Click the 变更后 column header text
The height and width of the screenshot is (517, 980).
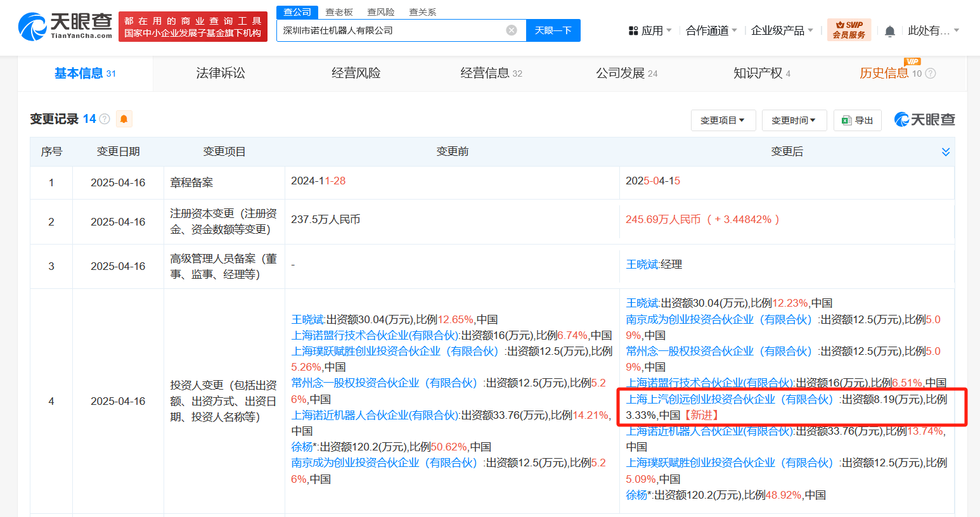[x=787, y=152]
